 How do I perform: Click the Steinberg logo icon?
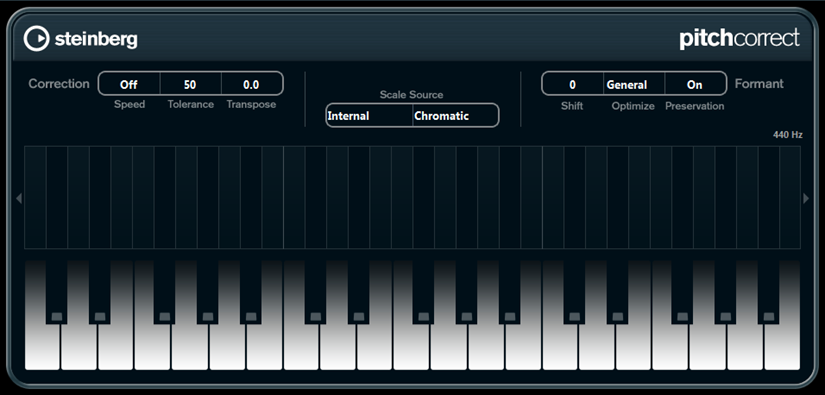[x=36, y=39]
